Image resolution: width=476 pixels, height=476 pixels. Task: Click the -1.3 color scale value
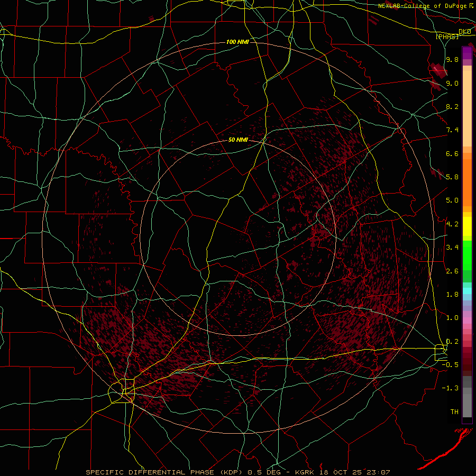(450, 388)
